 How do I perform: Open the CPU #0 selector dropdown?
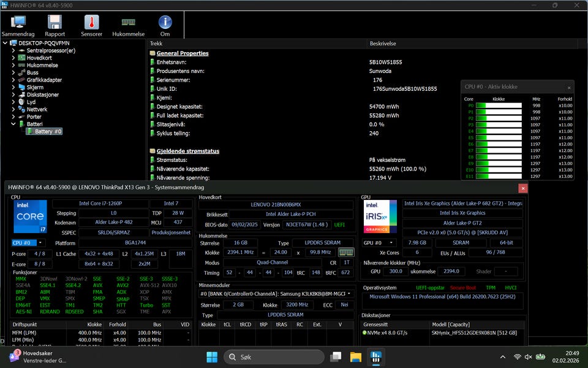(28, 243)
